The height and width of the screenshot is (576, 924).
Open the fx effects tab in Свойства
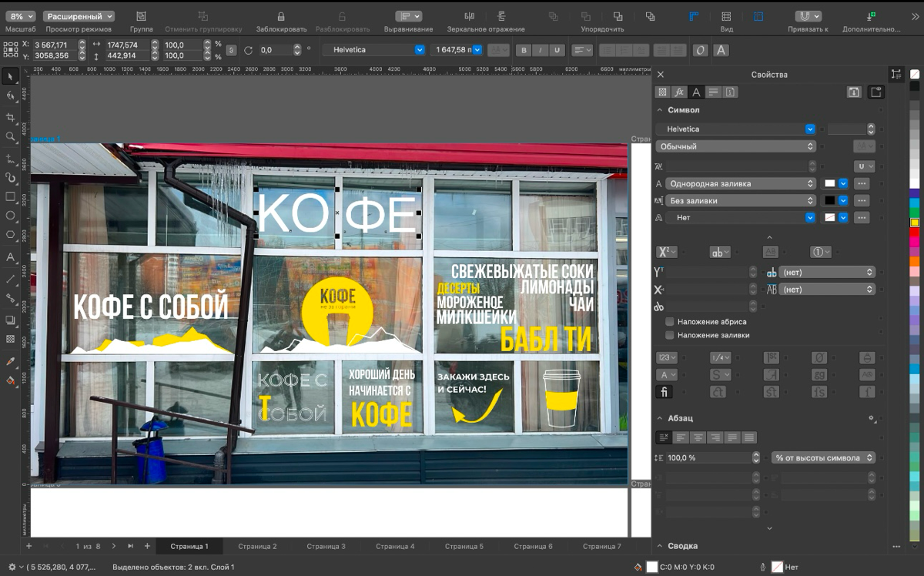click(x=679, y=92)
